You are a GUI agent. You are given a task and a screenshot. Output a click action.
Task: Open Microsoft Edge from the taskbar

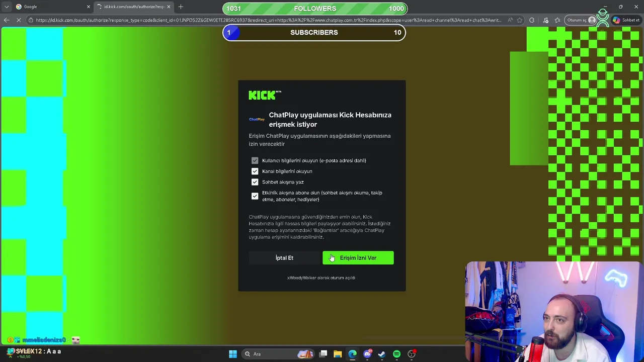pos(352,354)
